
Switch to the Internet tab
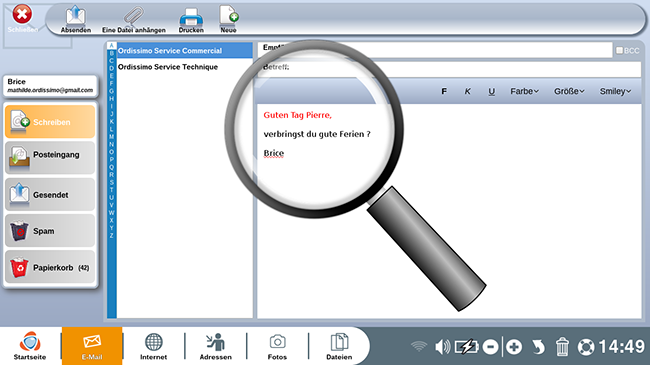click(x=153, y=346)
